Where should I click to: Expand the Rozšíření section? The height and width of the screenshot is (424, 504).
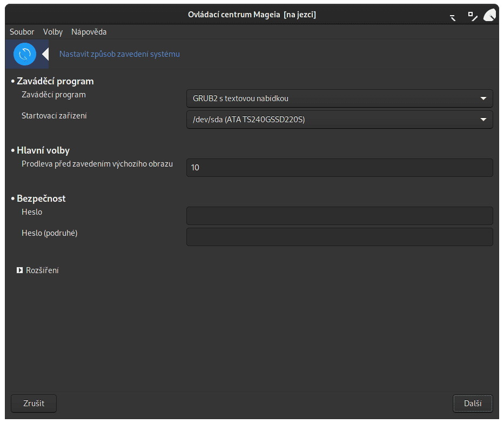tap(38, 270)
